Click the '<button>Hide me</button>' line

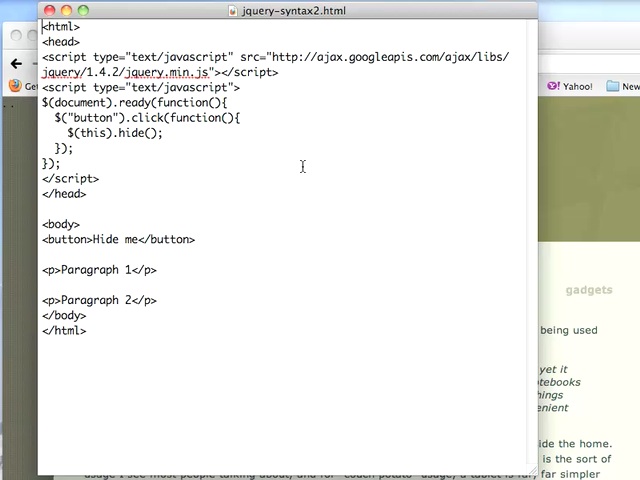click(118, 240)
